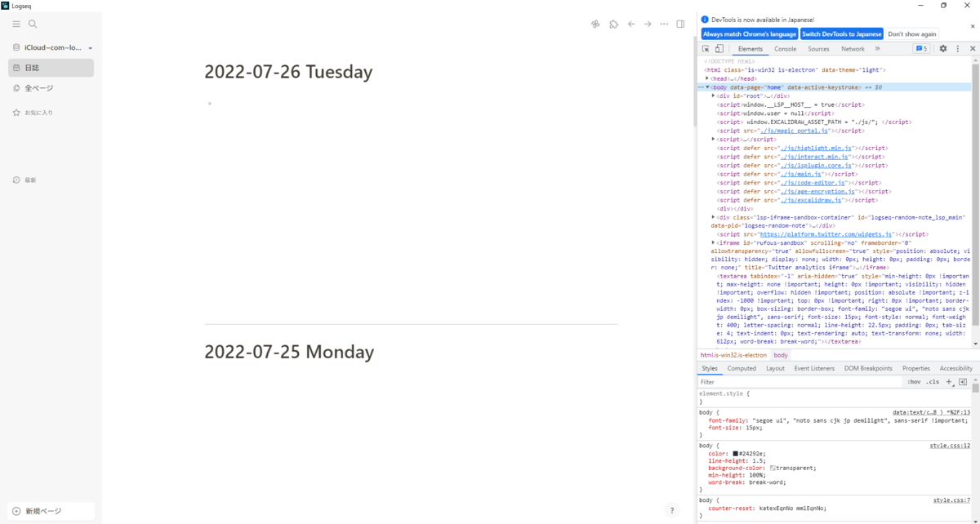Open DevTools customize three-dots menu
Screen dimensions: 980x524
pyautogui.click(x=958, y=49)
